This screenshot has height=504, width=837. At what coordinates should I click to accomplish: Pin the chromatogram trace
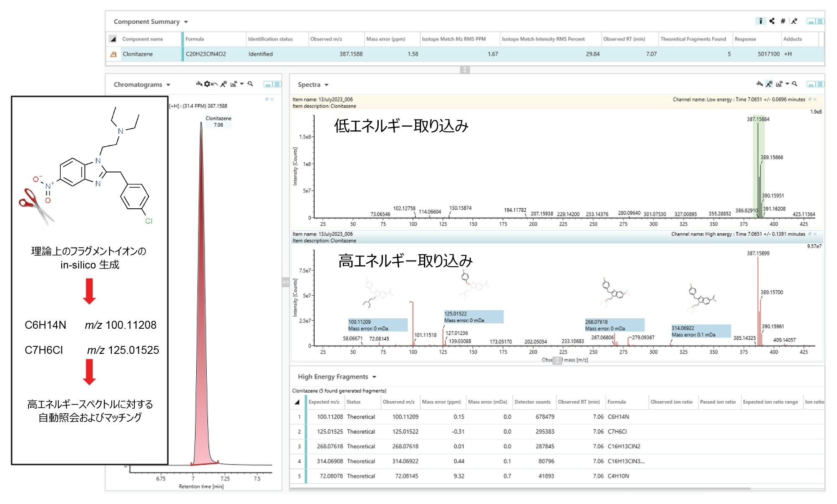[x=267, y=99]
